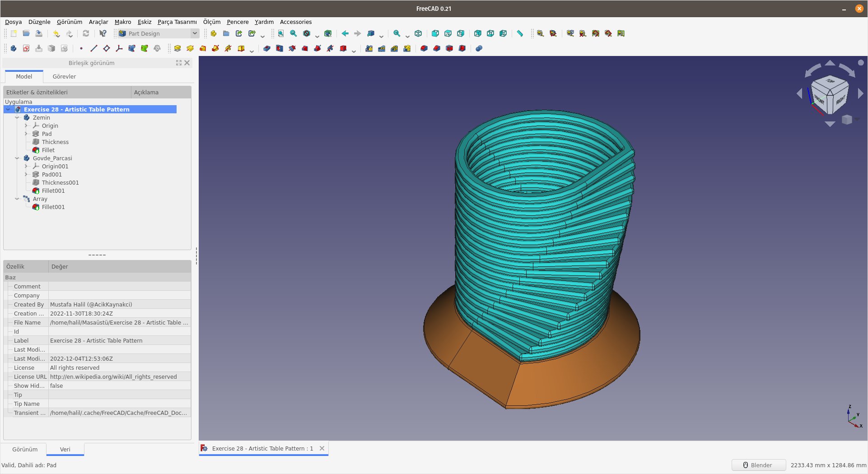Viewport: 868px width, 474px height.
Task: Click the Open file folder icon
Action: click(26, 33)
